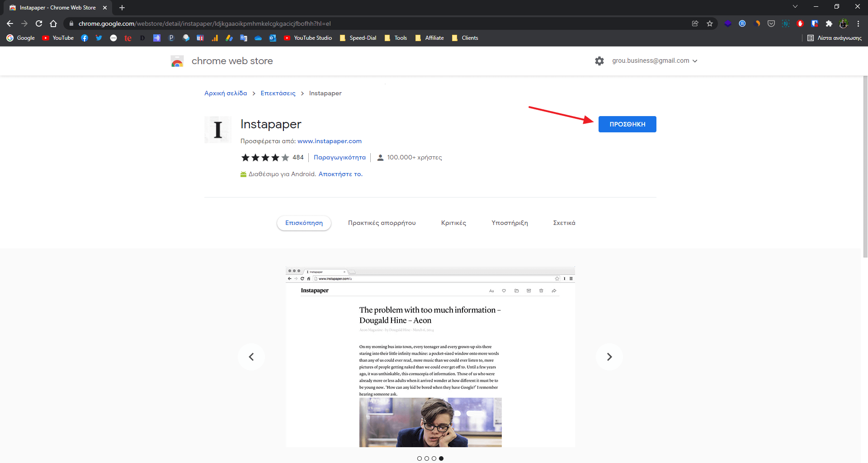
Task: Open the Twitter bookmark icon
Action: pos(99,38)
